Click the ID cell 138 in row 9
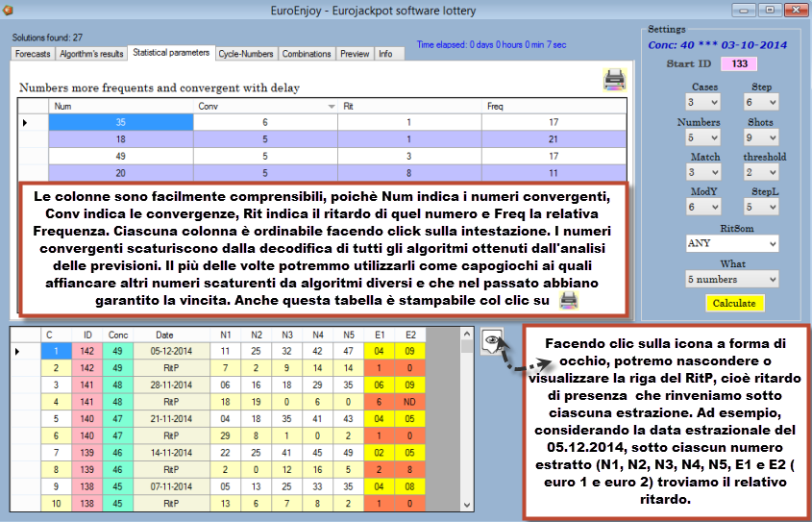Image resolution: width=812 pixels, height=522 pixels. click(87, 486)
